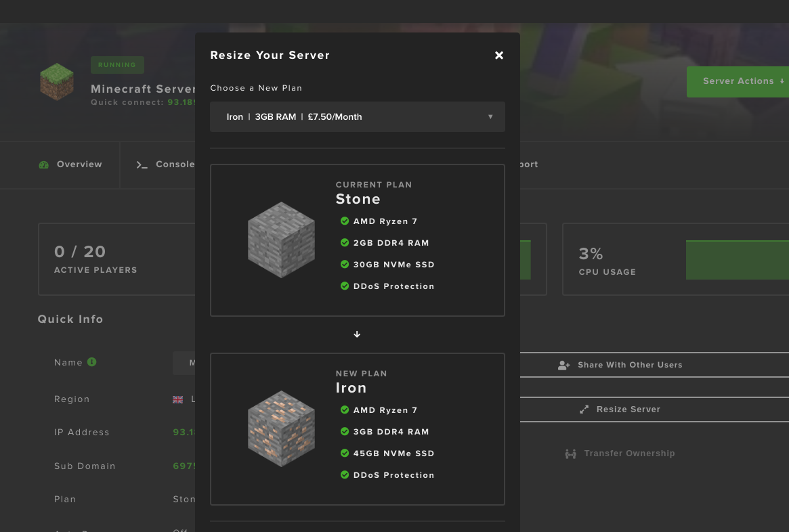Click the Plan label in Quick Info
This screenshot has height=532, width=789.
tap(65, 500)
